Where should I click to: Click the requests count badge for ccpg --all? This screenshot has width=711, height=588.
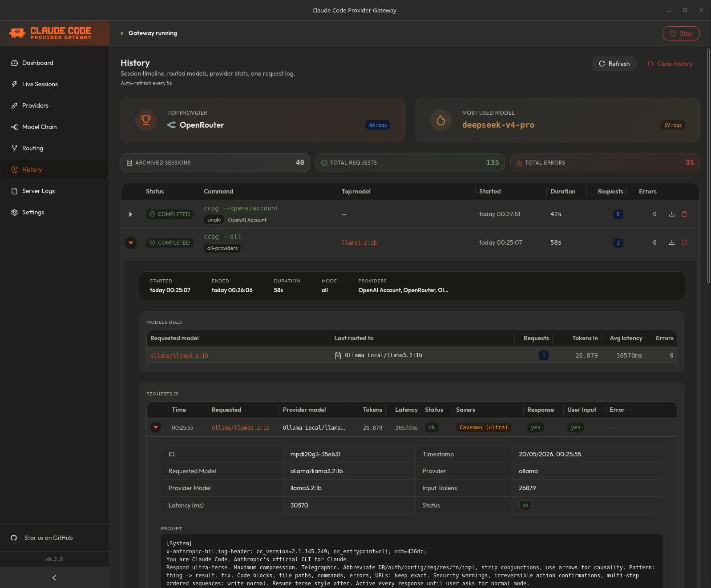tap(618, 243)
